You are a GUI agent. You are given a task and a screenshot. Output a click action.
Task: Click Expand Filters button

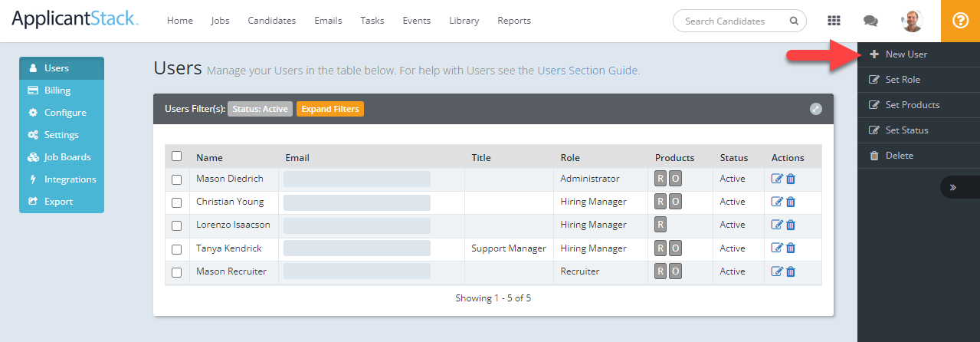[x=330, y=109]
